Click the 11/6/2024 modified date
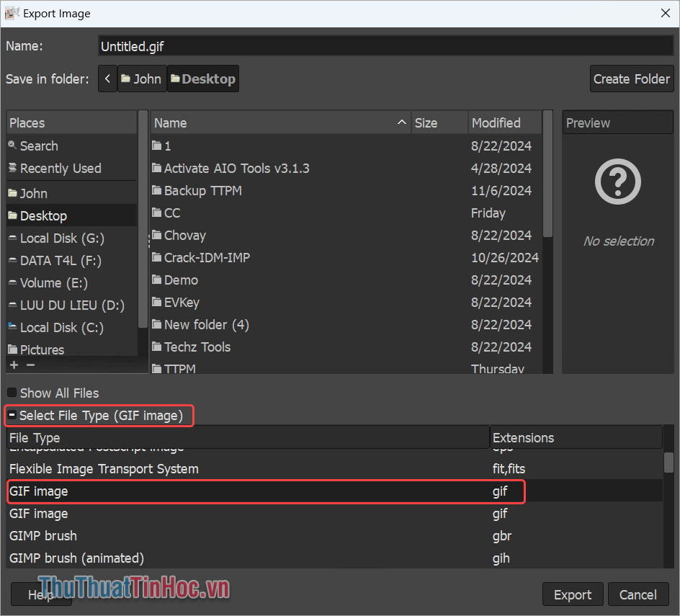Viewport: 680px width, 616px height. pyautogui.click(x=501, y=190)
